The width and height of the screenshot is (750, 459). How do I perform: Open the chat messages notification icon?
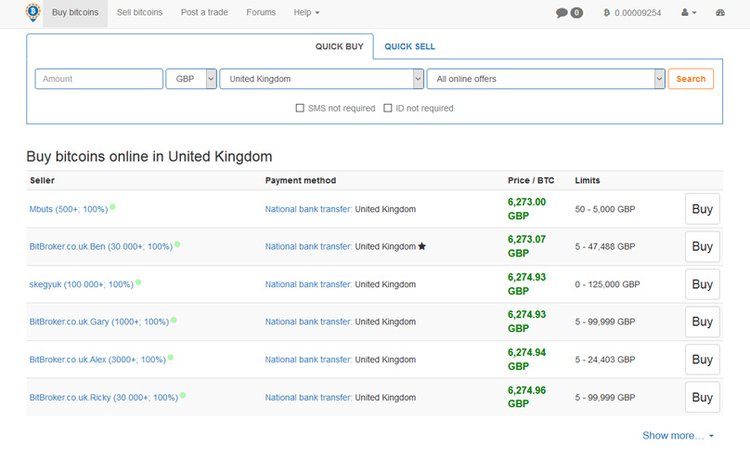[563, 13]
